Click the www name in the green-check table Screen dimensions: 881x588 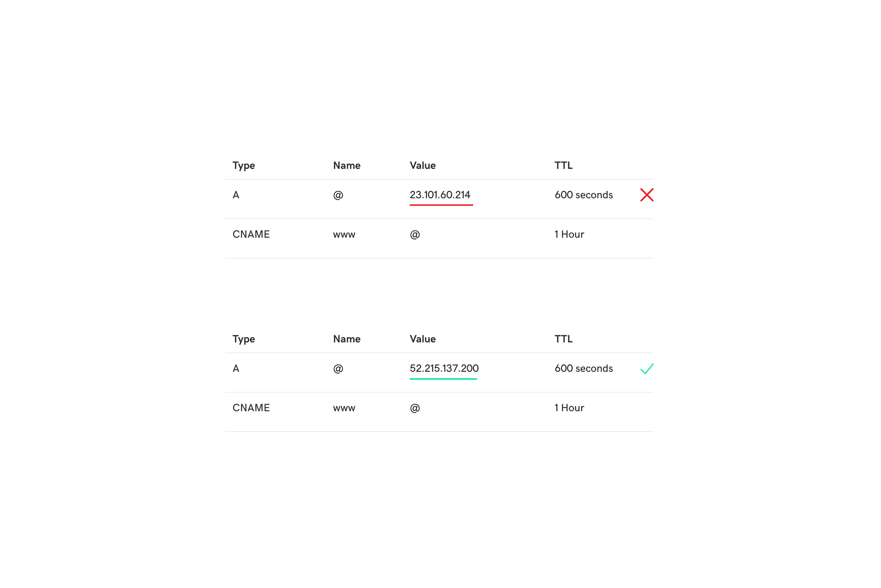tap(344, 408)
